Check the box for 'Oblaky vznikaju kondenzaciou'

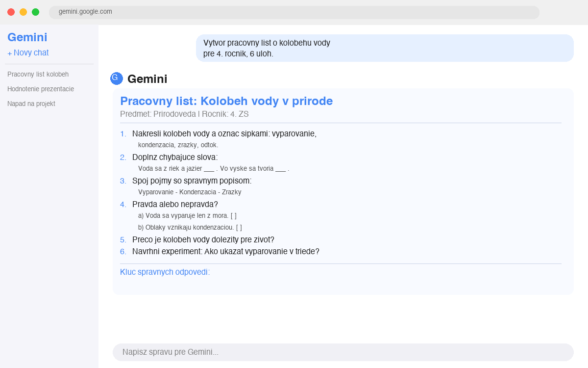pos(240,227)
